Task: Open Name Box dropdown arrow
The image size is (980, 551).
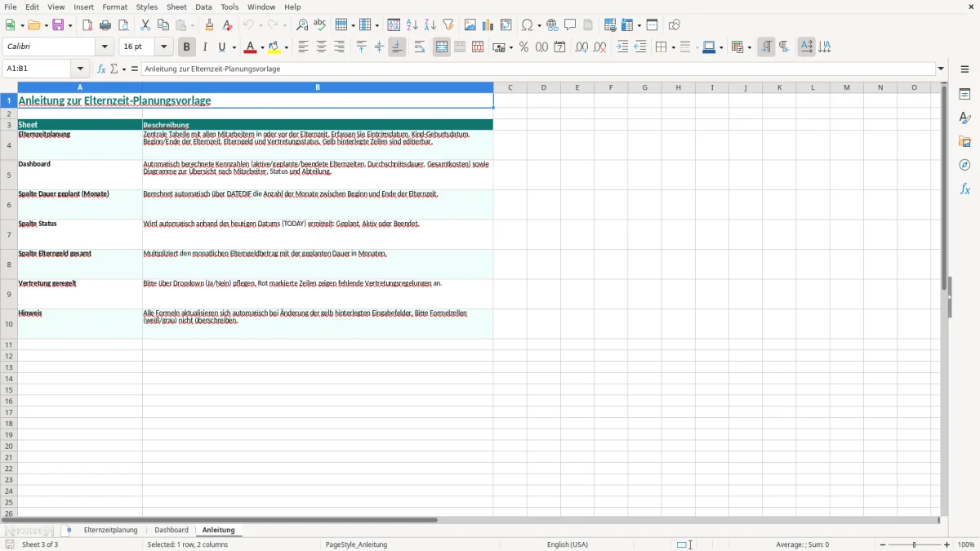Action: (x=80, y=69)
